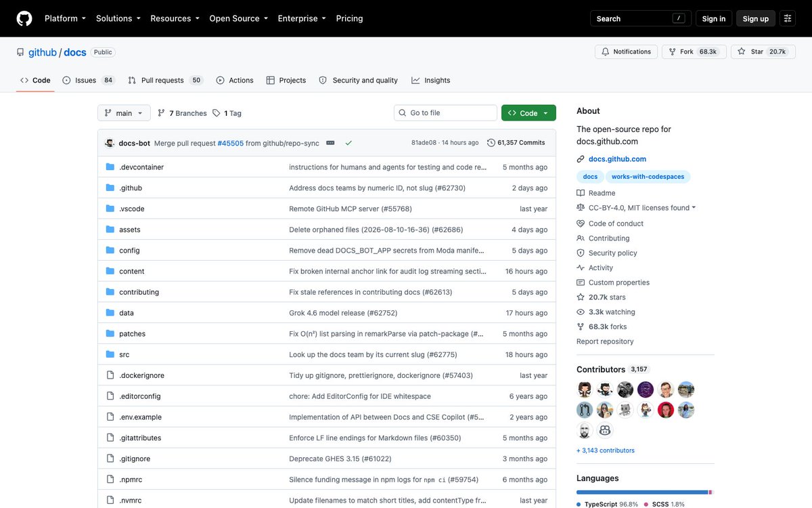Open the .gitignore file

coord(134,459)
